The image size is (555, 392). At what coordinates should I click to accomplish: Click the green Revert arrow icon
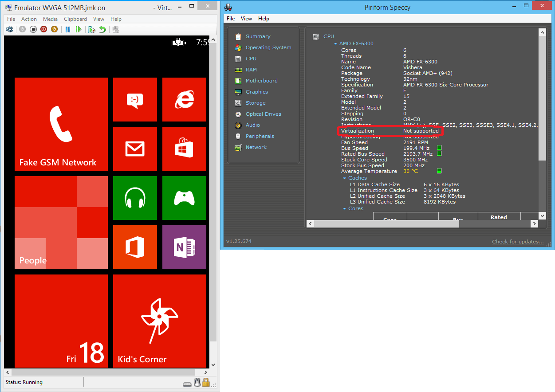click(102, 29)
